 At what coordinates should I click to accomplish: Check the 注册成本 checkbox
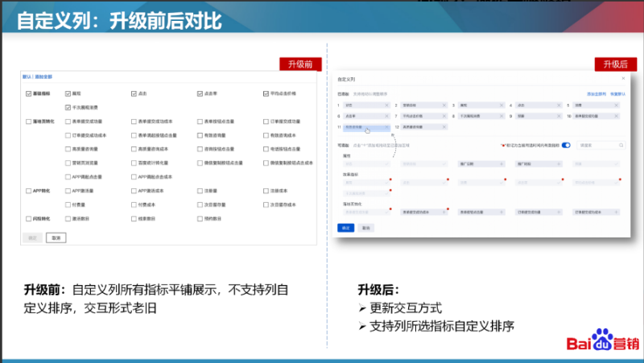(x=266, y=191)
